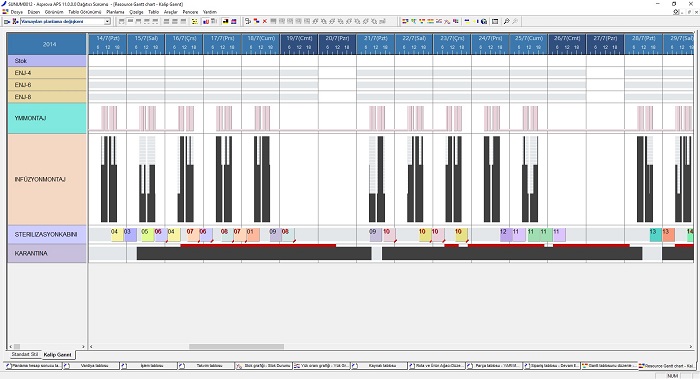Click the camera icon at toolbar's left end
This screenshot has height=379, width=700.
point(7,21)
